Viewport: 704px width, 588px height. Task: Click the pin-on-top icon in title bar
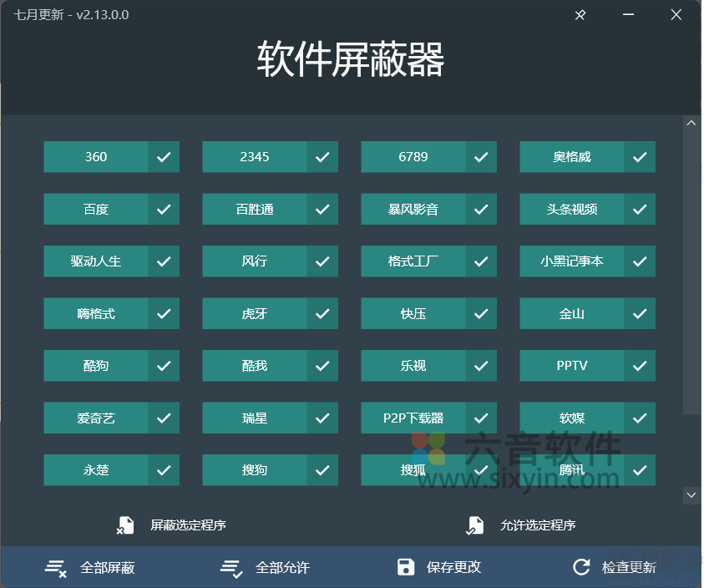tap(580, 14)
